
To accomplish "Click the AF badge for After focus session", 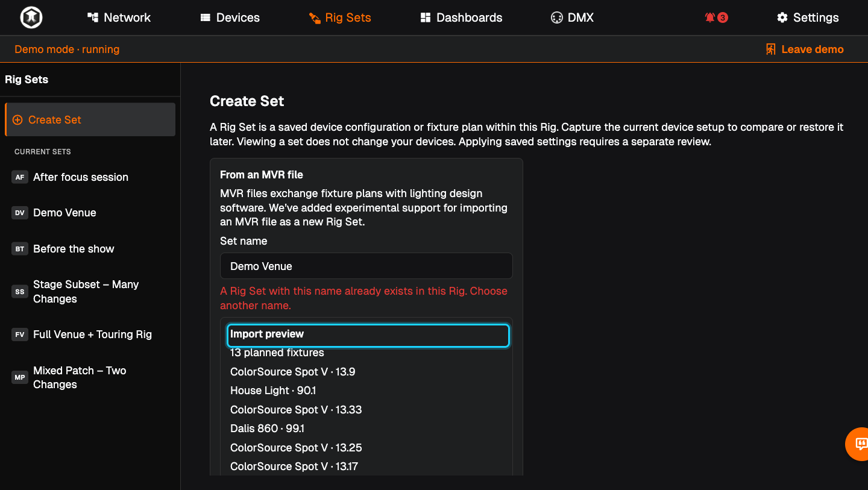I will pos(20,177).
